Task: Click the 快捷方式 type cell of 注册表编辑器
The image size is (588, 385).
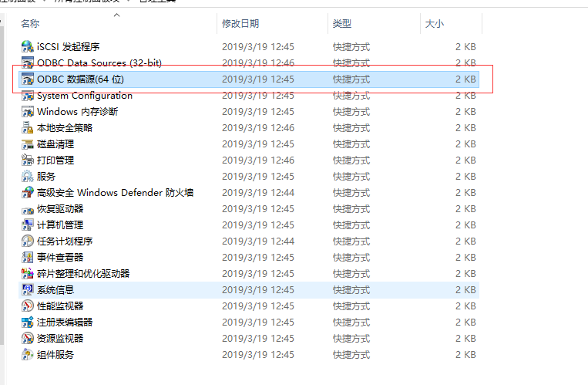Action: (x=351, y=322)
